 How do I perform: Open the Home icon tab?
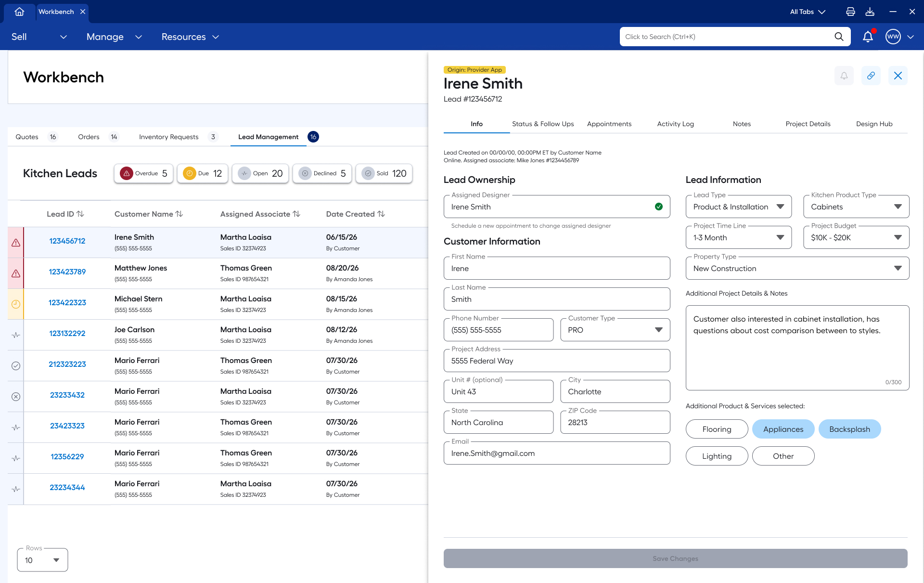(19, 12)
